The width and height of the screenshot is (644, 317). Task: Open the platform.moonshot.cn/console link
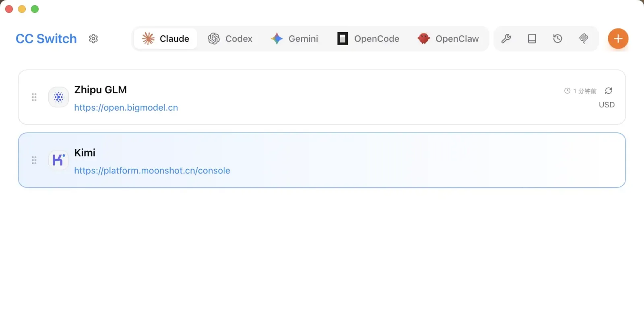pos(152,171)
